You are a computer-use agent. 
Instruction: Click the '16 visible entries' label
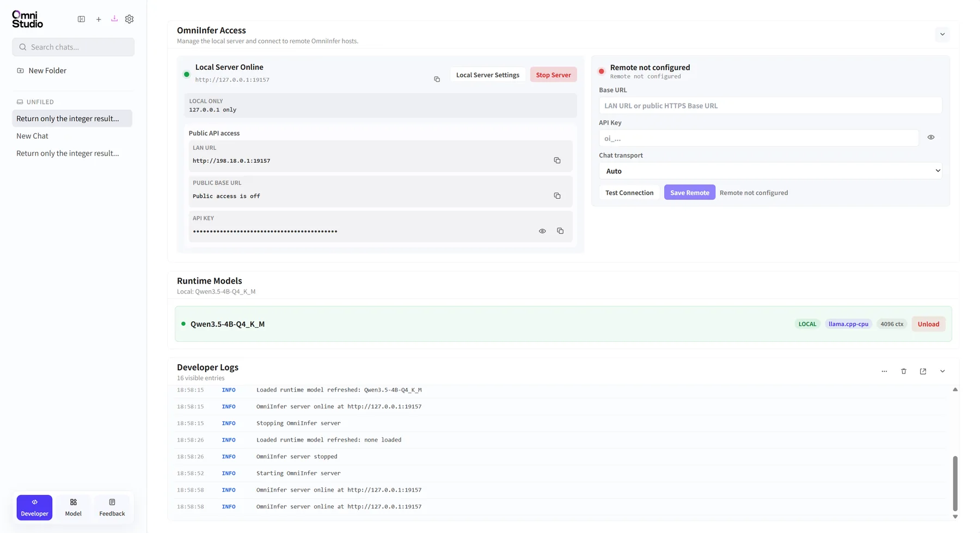[200, 378]
